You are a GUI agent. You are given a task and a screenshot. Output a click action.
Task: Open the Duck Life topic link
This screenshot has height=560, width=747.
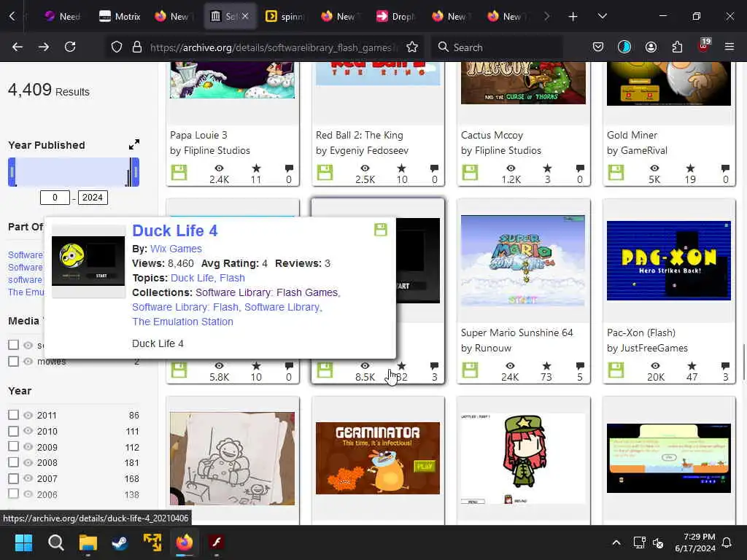tap(192, 278)
